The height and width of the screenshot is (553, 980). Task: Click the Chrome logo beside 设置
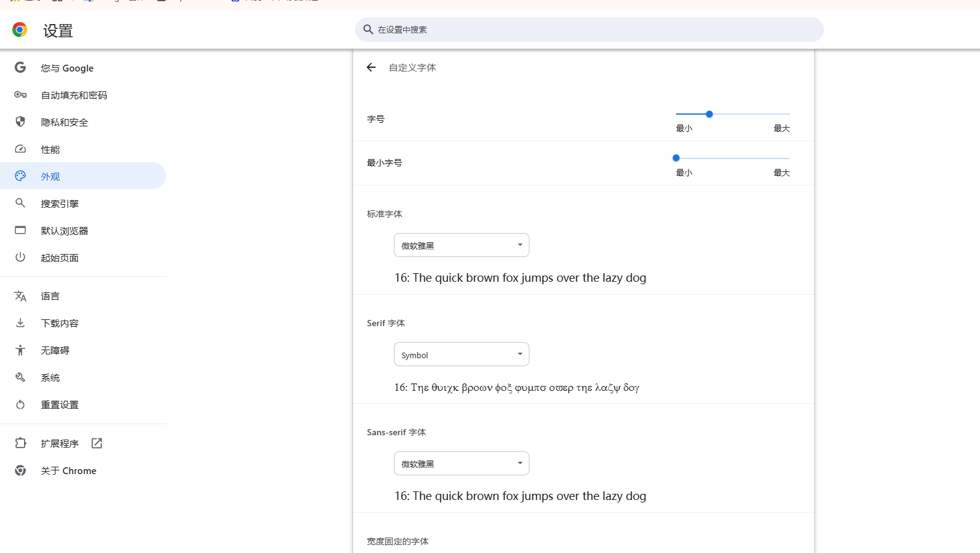point(20,30)
